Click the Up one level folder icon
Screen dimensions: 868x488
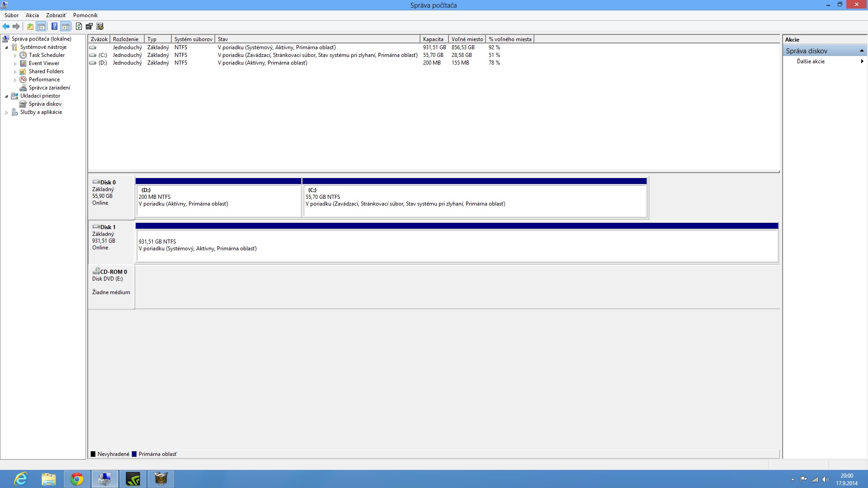click(30, 26)
